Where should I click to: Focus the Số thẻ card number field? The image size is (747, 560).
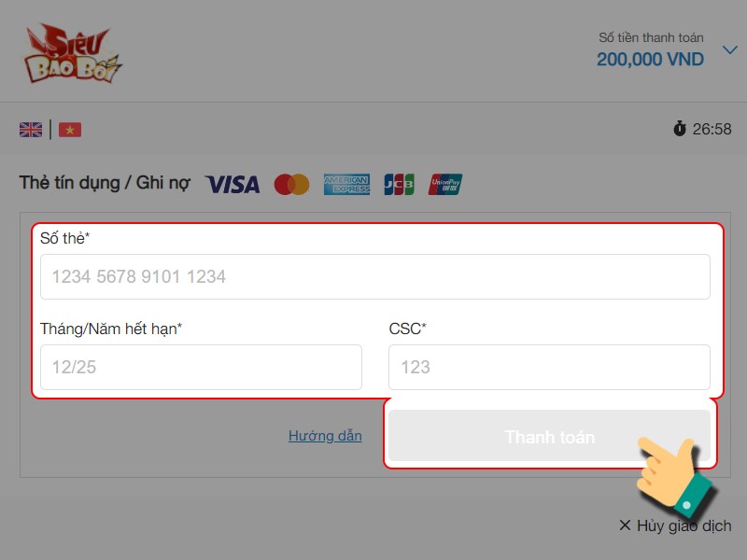(375, 276)
